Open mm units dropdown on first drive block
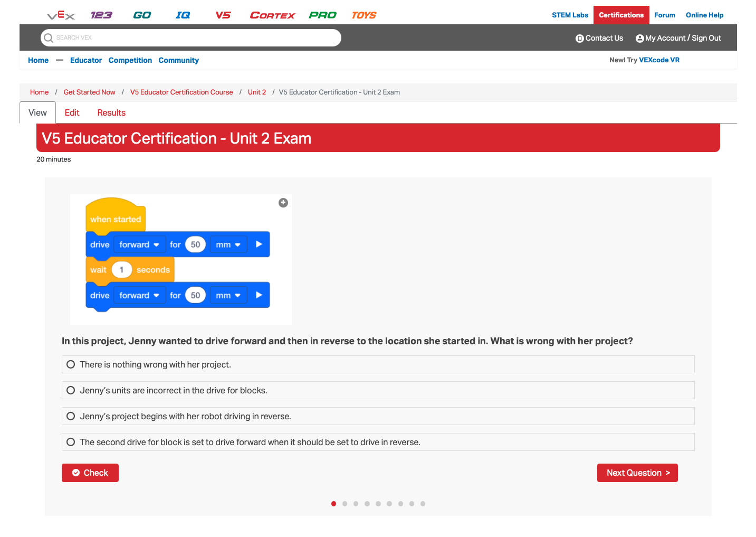The height and width of the screenshot is (537, 756). (228, 244)
